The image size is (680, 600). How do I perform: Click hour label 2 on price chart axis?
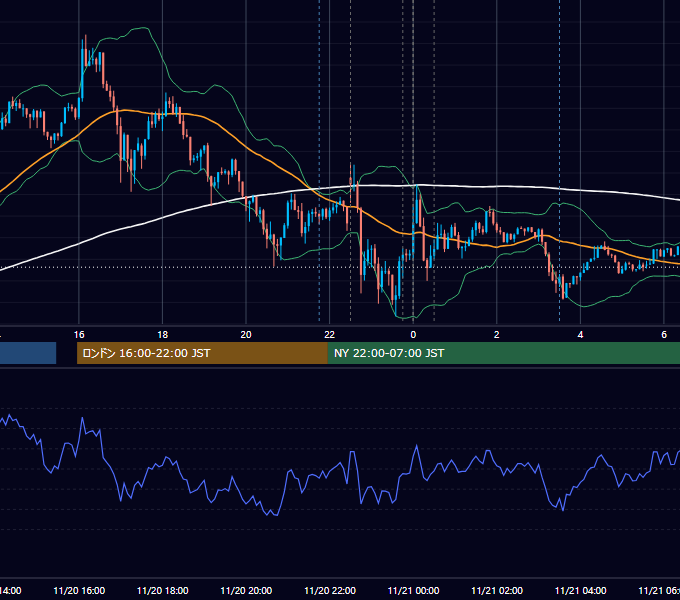[497, 335]
